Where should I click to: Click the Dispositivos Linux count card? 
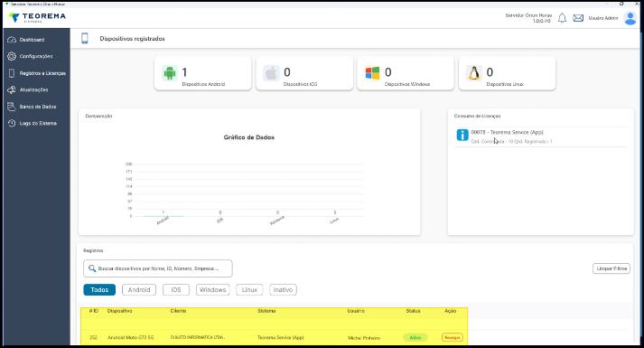[x=508, y=73]
